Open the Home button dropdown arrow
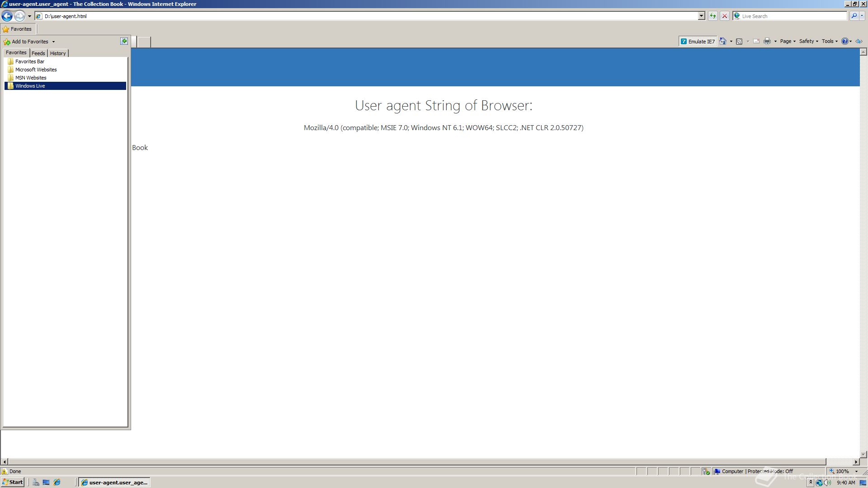The height and width of the screenshot is (488, 868). 731,42
